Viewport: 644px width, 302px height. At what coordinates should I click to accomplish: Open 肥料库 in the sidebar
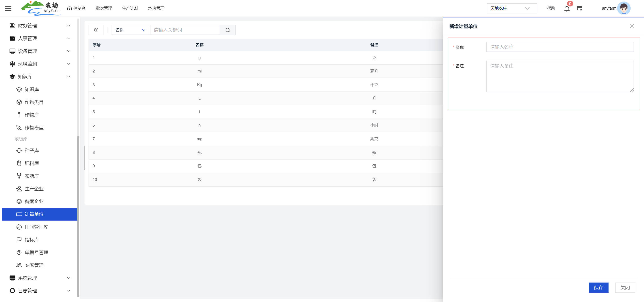[x=32, y=163]
